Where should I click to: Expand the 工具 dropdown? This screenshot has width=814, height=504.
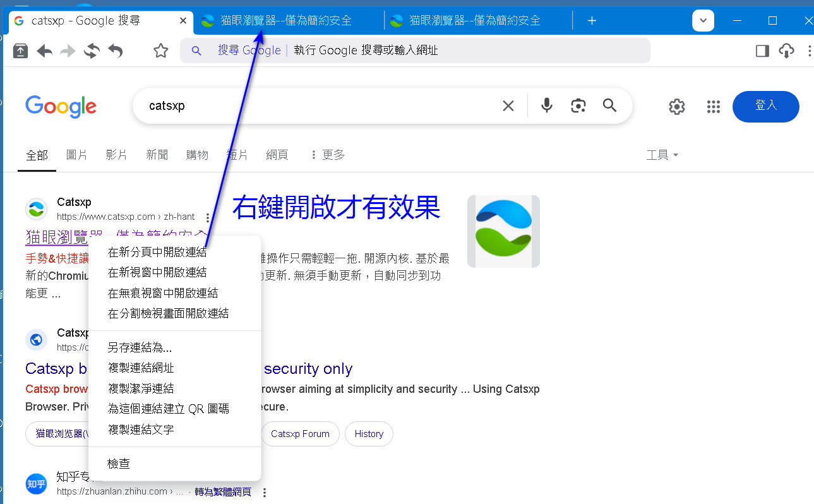coord(662,155)
